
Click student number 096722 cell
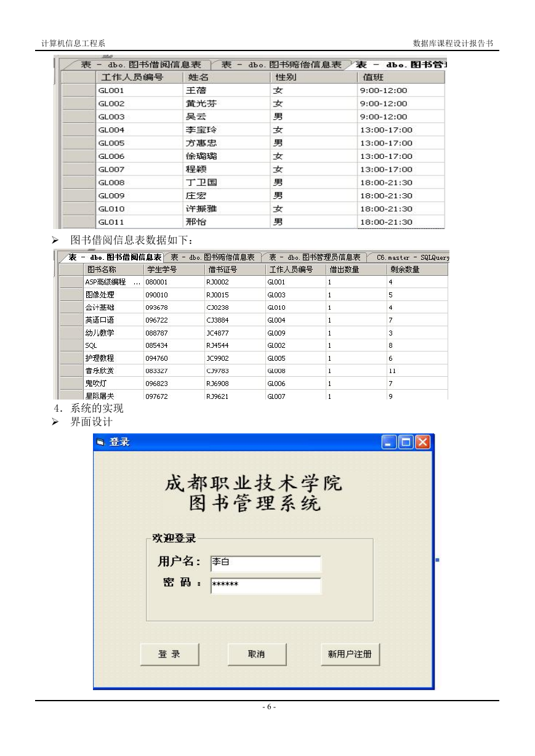174,320
